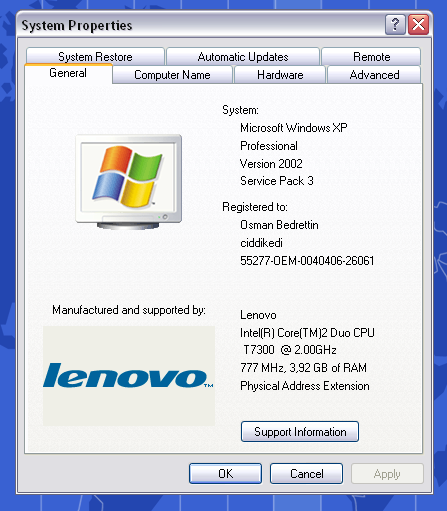Click the 'System:' heading label
Screen dimensions: 447x511
pyautogui.click(x=240, y=110)
